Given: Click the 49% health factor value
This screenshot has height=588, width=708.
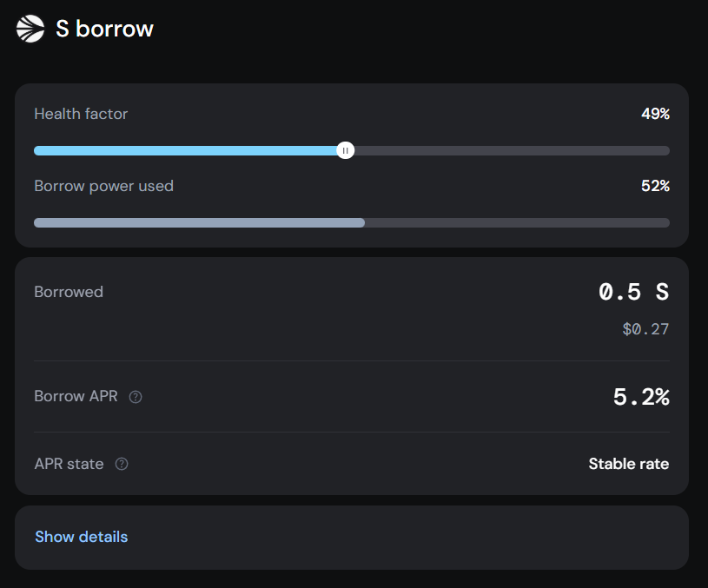Looking at the screenshot, I should [x=655, y=114].
